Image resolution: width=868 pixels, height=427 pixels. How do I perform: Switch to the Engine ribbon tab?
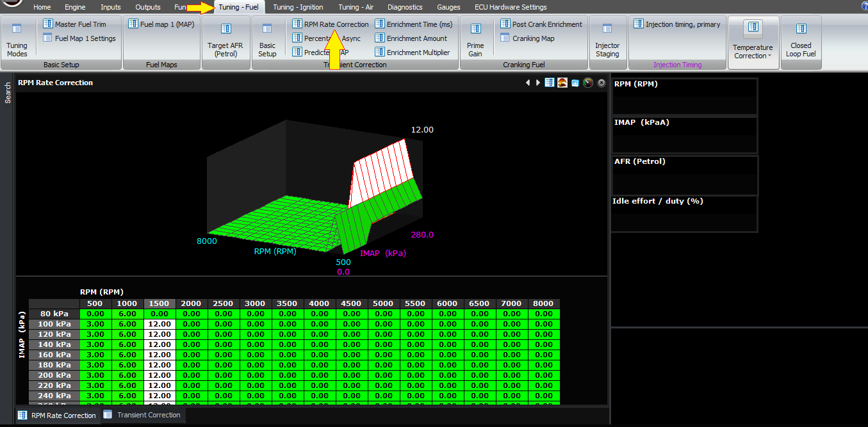click(x=76, y=7)
